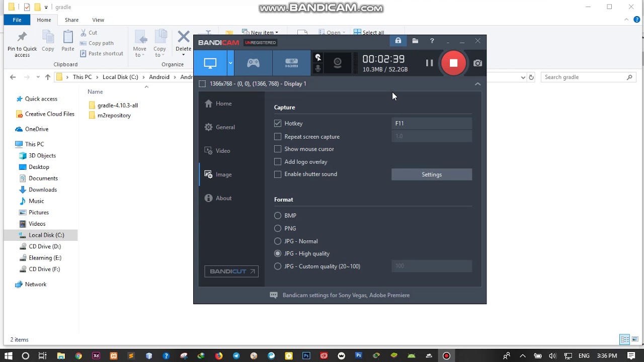
Task: Switch to Share tab in Explorer ribbon
Action: pyautogui.click(x=71, y=20)
